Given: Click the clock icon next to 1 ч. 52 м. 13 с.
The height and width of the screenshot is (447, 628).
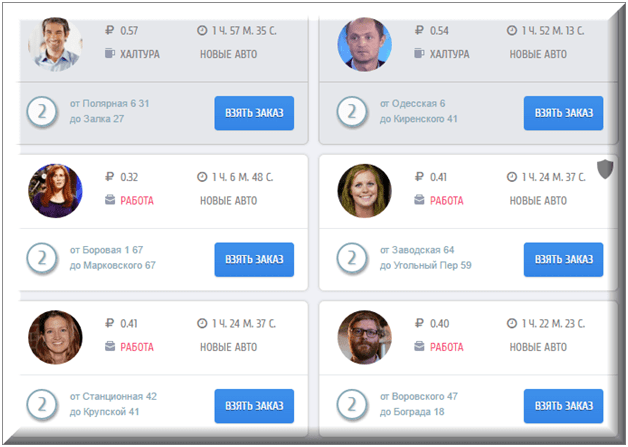Looking at the screenshot, I should tap(512, 30).
